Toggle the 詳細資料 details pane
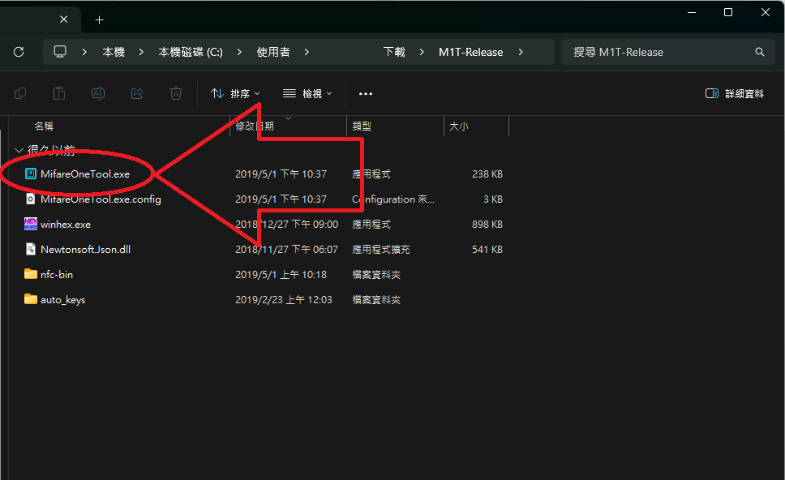The image size is (785, 480). tap(734, 94)
